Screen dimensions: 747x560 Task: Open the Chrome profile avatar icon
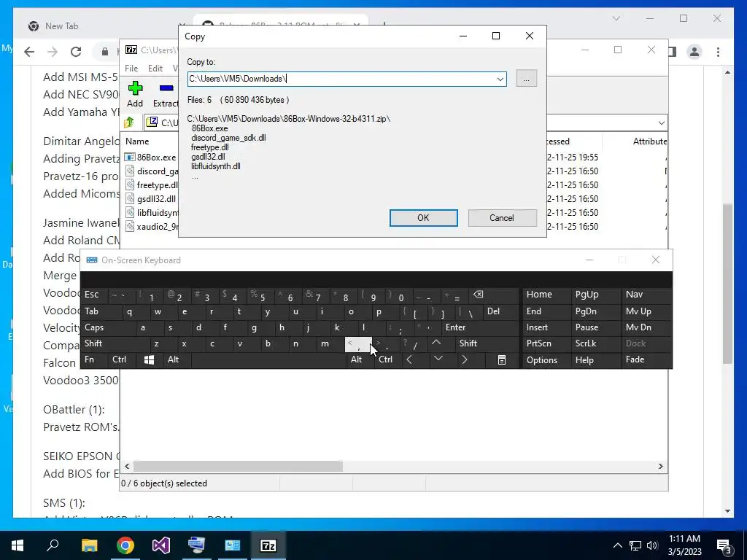pyautogui.click(x=694, y=52)
